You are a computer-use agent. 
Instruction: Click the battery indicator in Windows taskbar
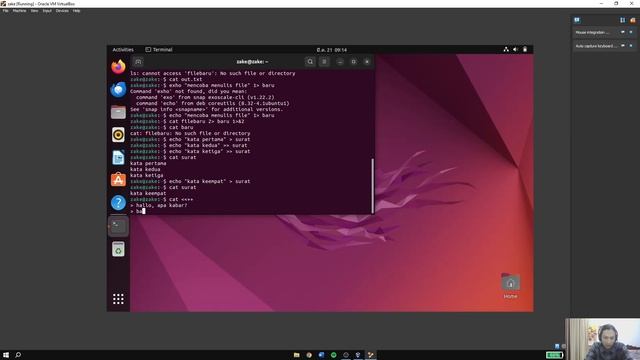(x=554, y=355)
